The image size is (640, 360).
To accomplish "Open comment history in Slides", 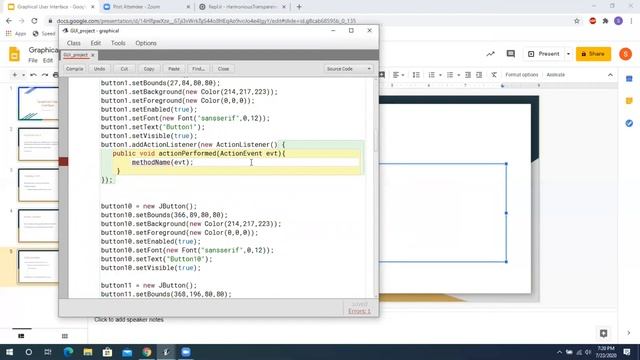I will 511,54.
